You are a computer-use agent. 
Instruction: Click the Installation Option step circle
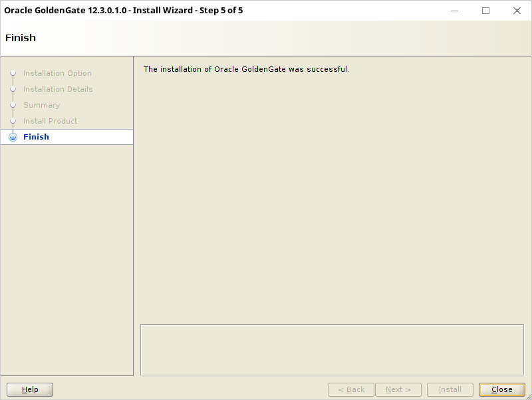[13, 73]
